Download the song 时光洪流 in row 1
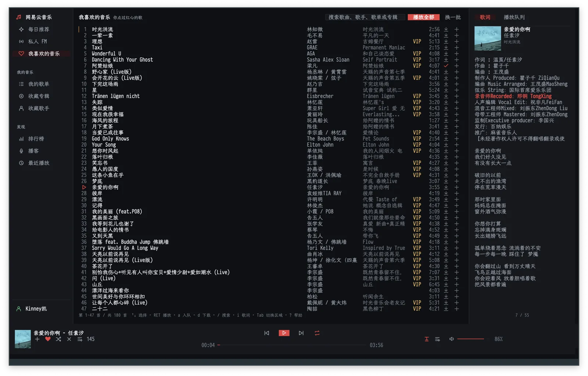This screenshot has height=376, width=588. 446,29
